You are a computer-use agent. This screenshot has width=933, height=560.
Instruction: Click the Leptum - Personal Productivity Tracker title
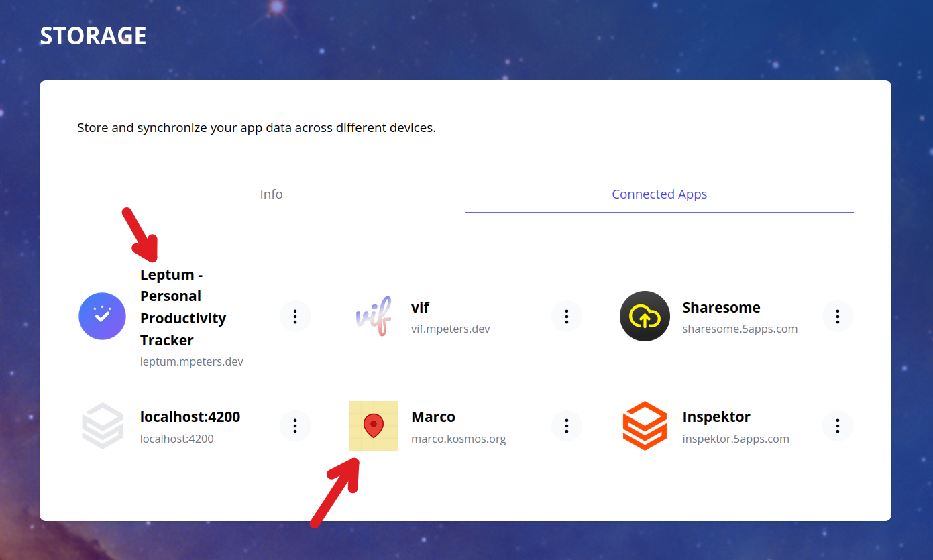(x=182, y=307)
